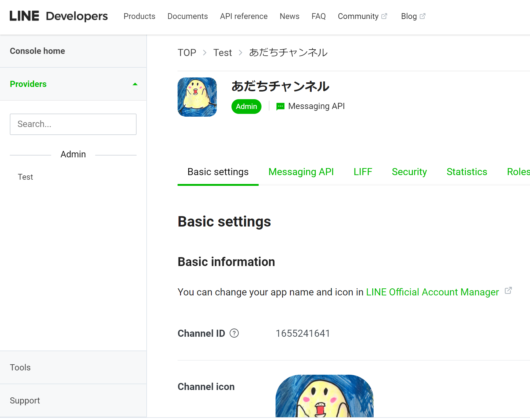Click external link icon after Account Manager
530x420 pixels.
tap(508, 291)
